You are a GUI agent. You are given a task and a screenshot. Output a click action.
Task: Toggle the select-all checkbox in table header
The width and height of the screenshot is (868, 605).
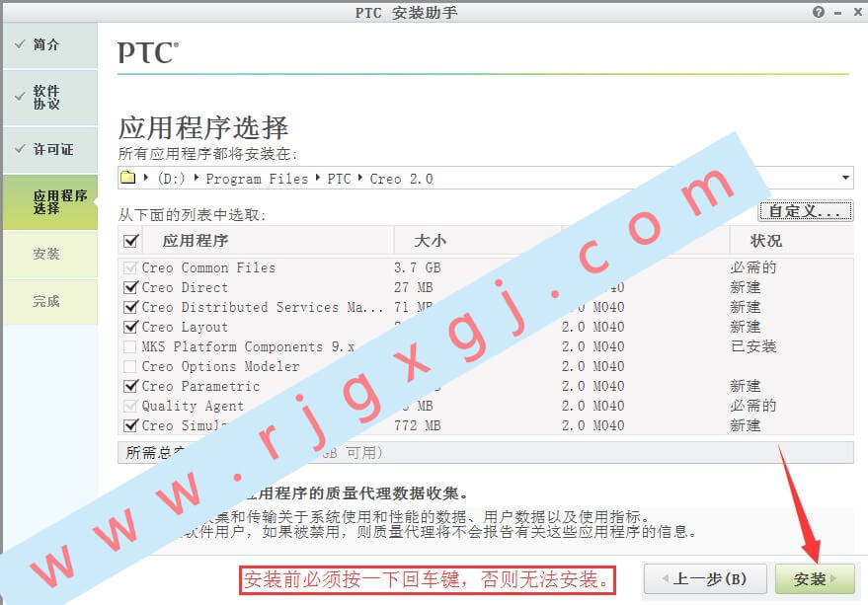pyautogui.click(x=131, y=241)
